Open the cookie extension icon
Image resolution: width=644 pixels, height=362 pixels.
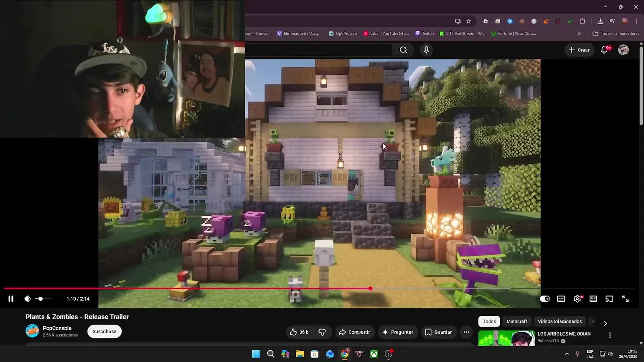point(522,21)
